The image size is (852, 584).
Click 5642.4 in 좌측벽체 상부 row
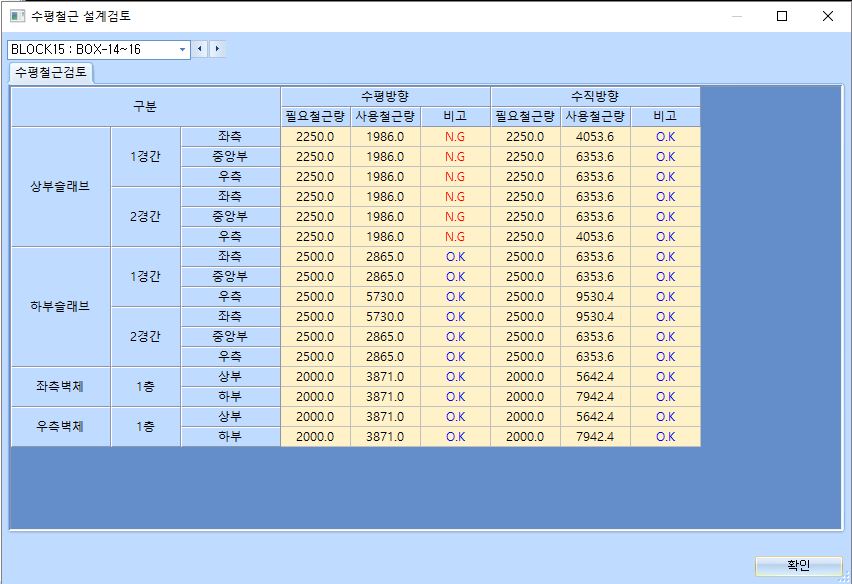pyautogui.click(x=596, y=377)
